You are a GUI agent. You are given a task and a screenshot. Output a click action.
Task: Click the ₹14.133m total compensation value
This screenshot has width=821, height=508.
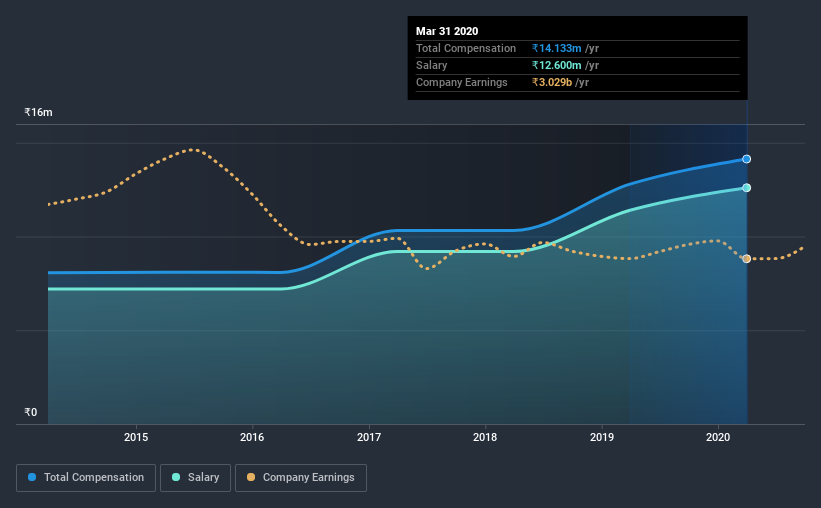(557, 48)
